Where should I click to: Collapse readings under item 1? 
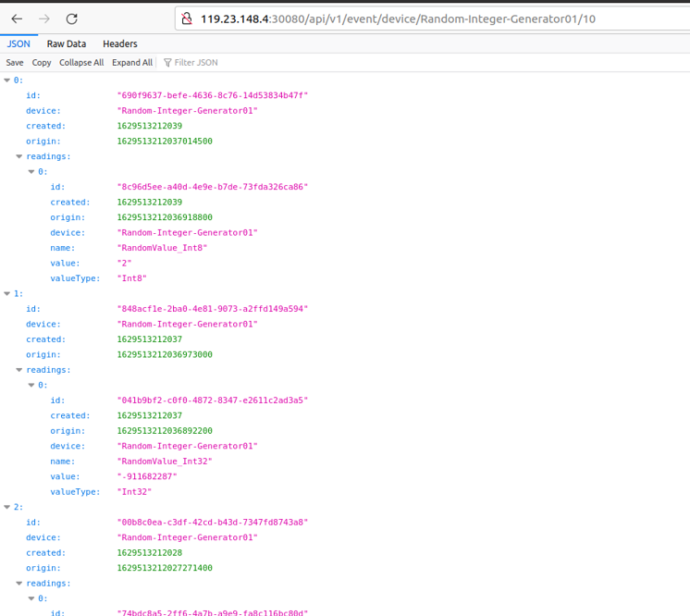click(x=18, y=370)
